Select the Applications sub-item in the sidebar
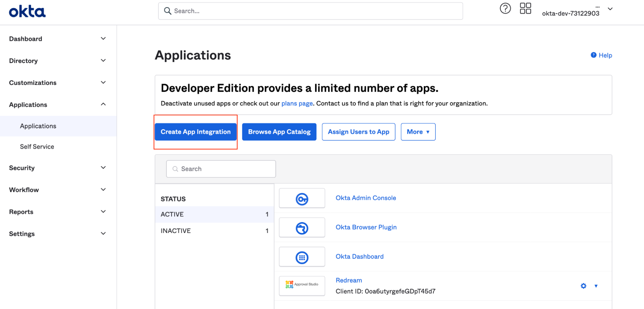644x309 pixels. tap(58, 126)
